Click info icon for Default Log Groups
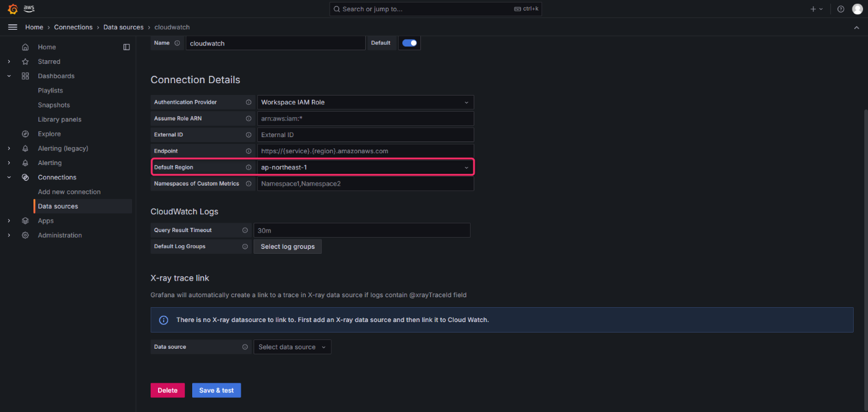This screenshot has width=868, height=412. coord(245,246)
